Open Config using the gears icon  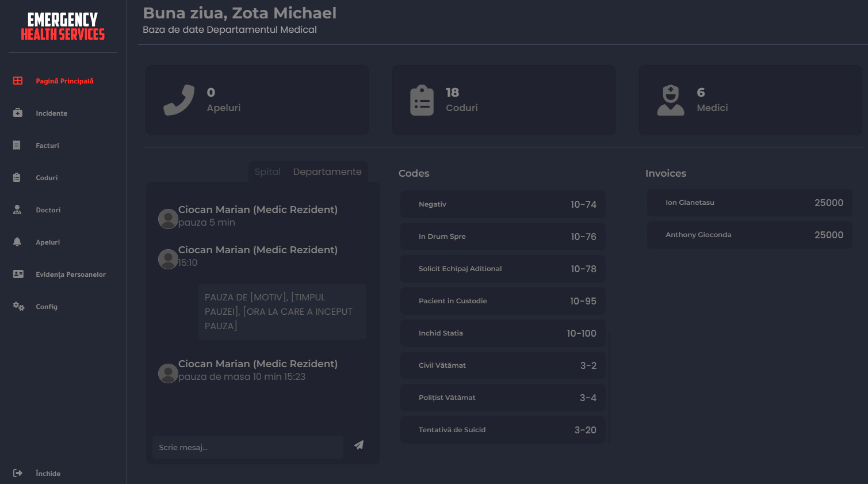(18, 307)
